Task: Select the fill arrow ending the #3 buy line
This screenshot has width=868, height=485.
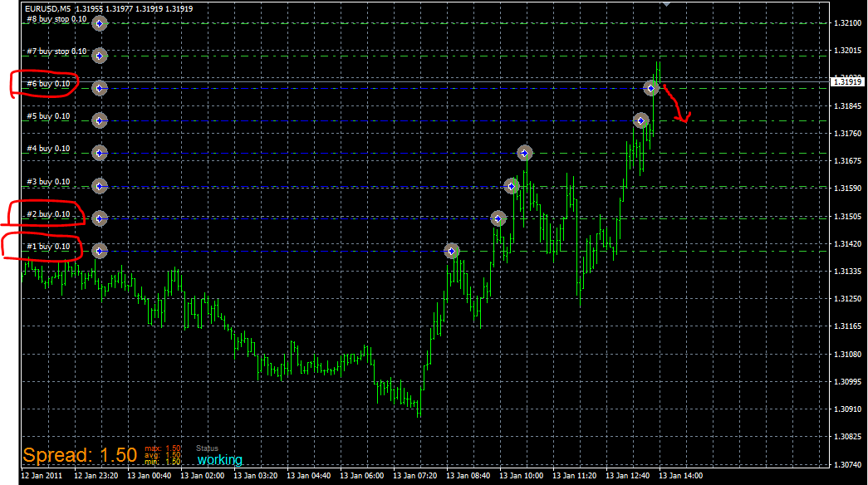Action: pyautogui.click(x=512, y=186)
